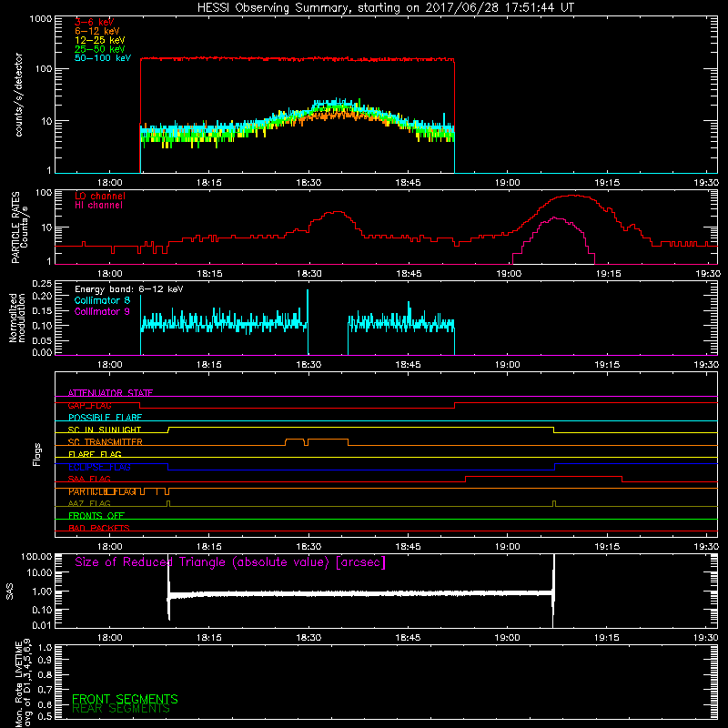Click the BAD_PACKETS flag label
This screenshot has height=728, width=728.
(99, 528)
